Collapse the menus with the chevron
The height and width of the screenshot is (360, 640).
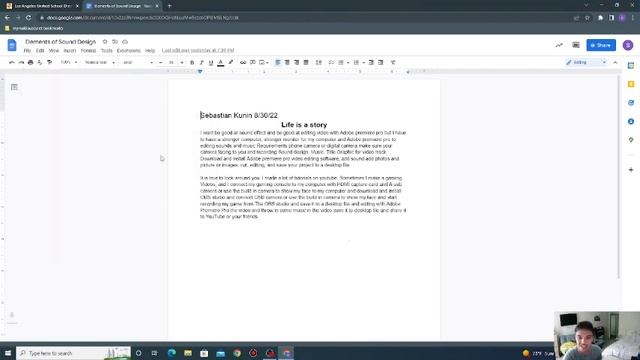pyautogui.click(x=615, y=62)
